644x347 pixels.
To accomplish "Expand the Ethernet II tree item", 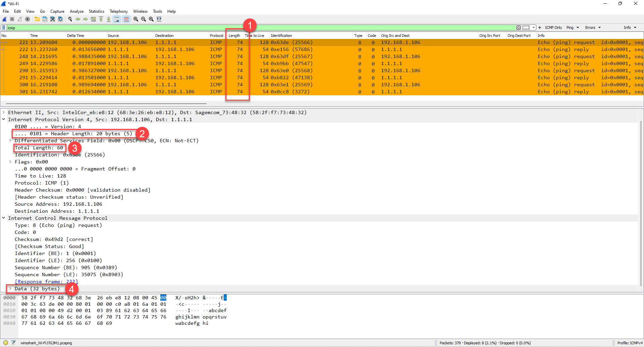I will coord(4,112).
